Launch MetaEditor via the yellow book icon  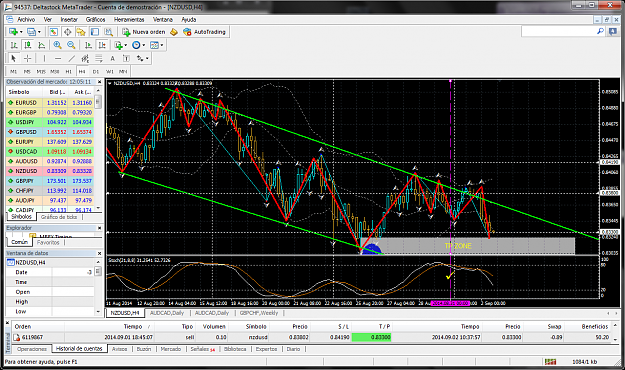tap(174, 32)
